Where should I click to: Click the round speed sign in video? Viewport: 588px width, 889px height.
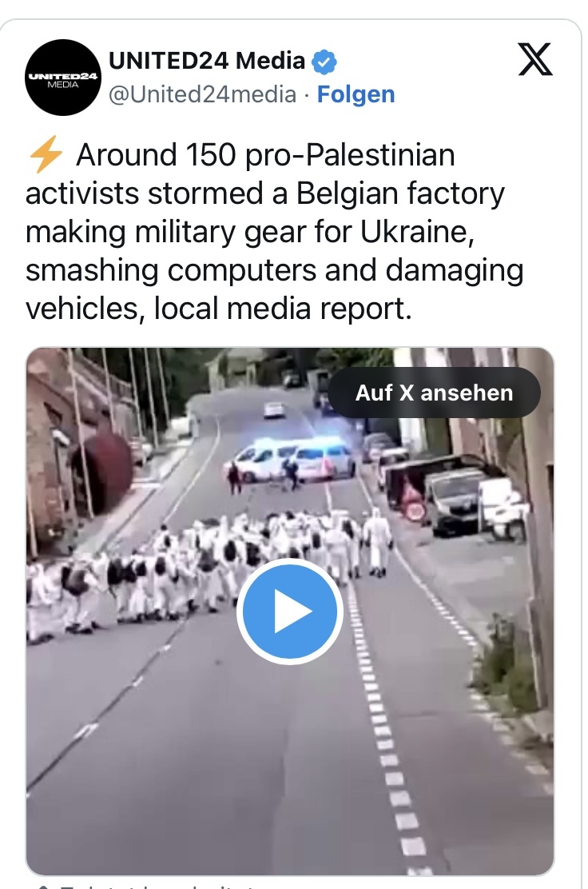pyautogui.click(x=415, y=511)
